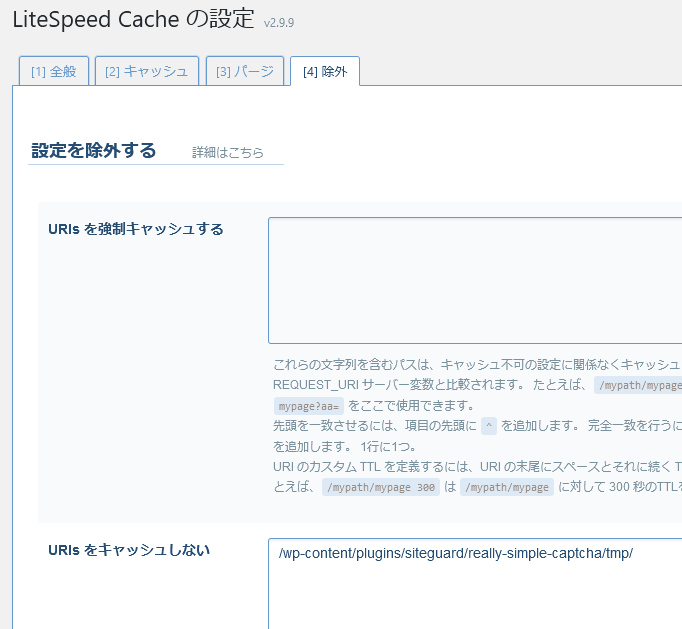Click the caret ^ code sample
This screenshot has height=629, width=682.
[489, 426]
